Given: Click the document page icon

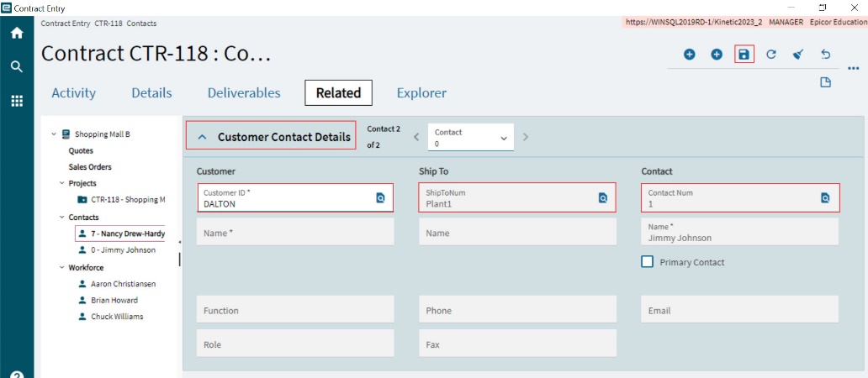Looking at the screenshot, I should click(825, 83).
